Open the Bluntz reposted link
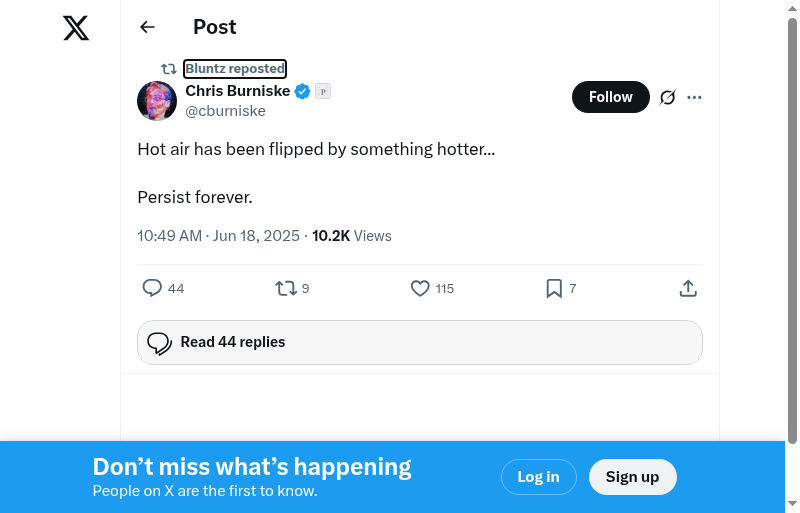This screenshot has height=513, width=800. (x=235, y=69)
